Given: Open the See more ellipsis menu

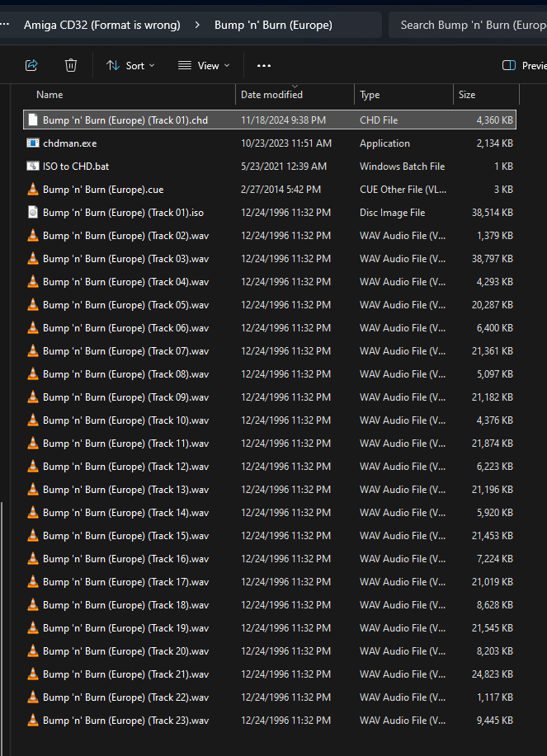Looking at the screenshot, I should point(264,66).
